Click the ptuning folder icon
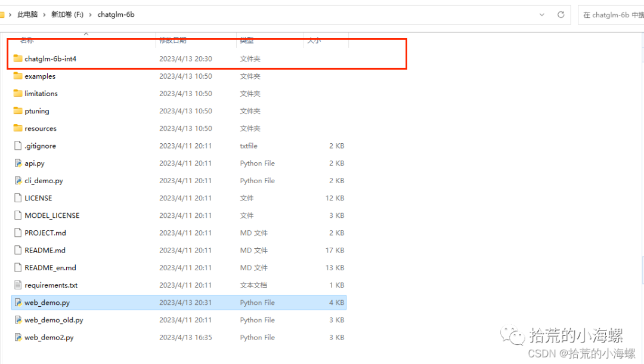 (x=18, y=110)
